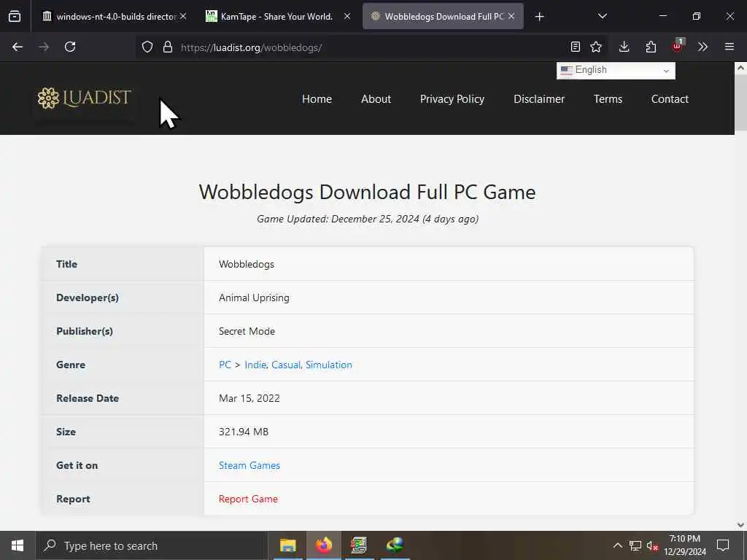Bookmark this page with star

[596, 47]
